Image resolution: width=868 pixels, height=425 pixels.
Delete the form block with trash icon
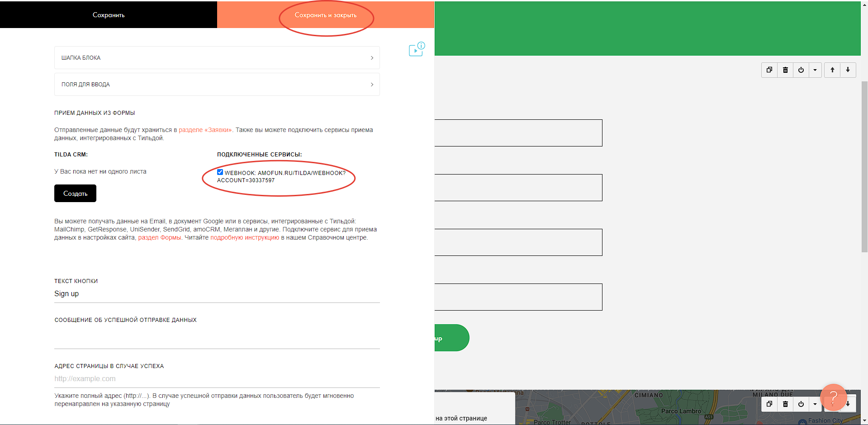785,70
